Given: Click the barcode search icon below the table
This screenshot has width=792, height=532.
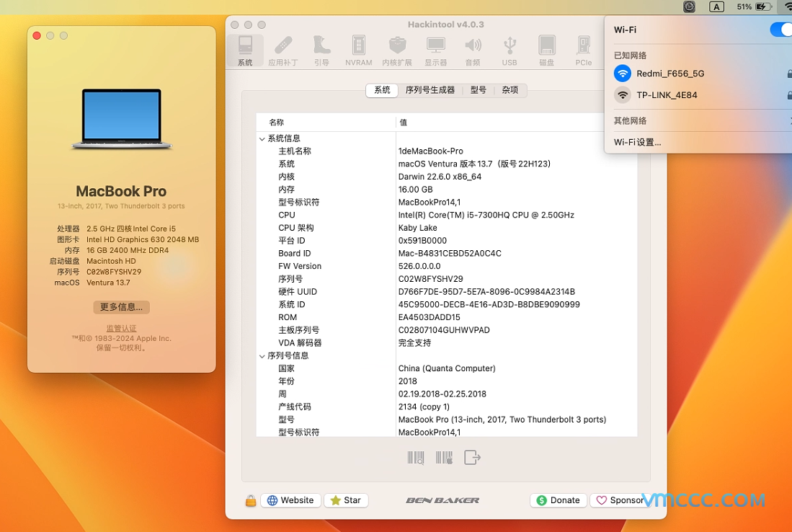Looking at the screenshot, I should click(x=416, y=458).
